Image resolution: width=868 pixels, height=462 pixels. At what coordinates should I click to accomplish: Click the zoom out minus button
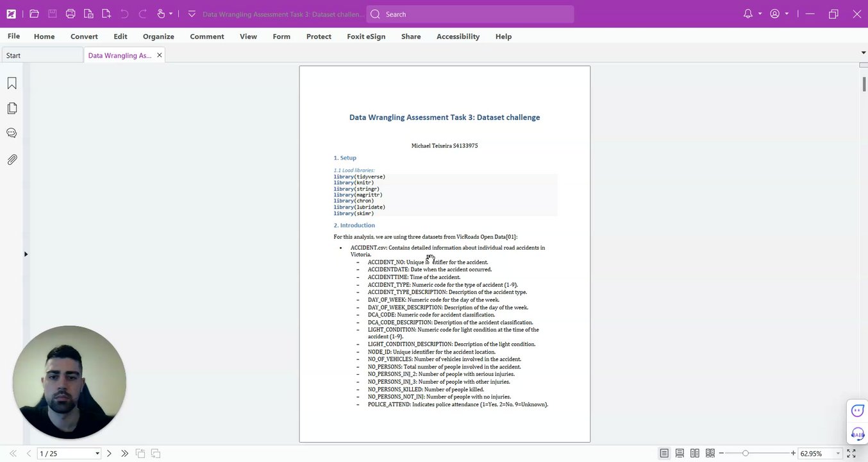(x=721, y=454)
